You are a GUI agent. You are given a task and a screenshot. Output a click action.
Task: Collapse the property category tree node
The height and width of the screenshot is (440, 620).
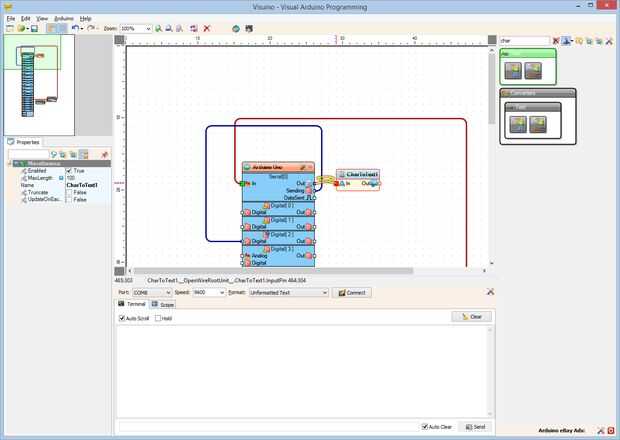pos(10,163)
